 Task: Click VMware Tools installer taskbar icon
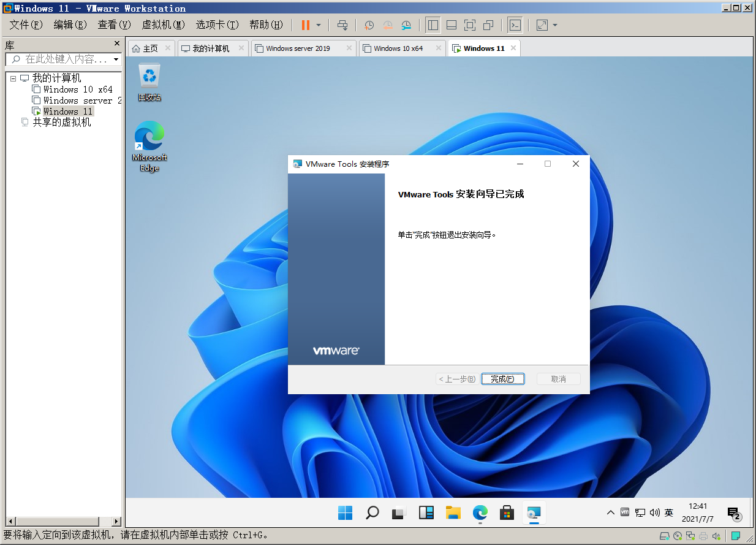point(534,513)
